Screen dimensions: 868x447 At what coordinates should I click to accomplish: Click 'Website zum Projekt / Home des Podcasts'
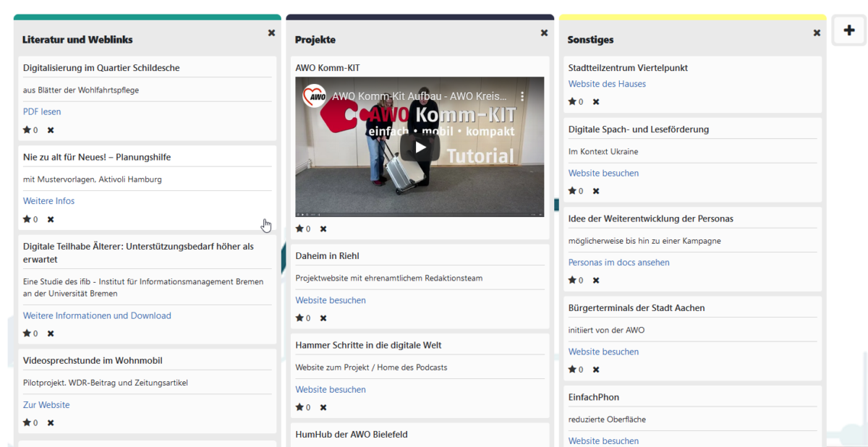point(372,367)
